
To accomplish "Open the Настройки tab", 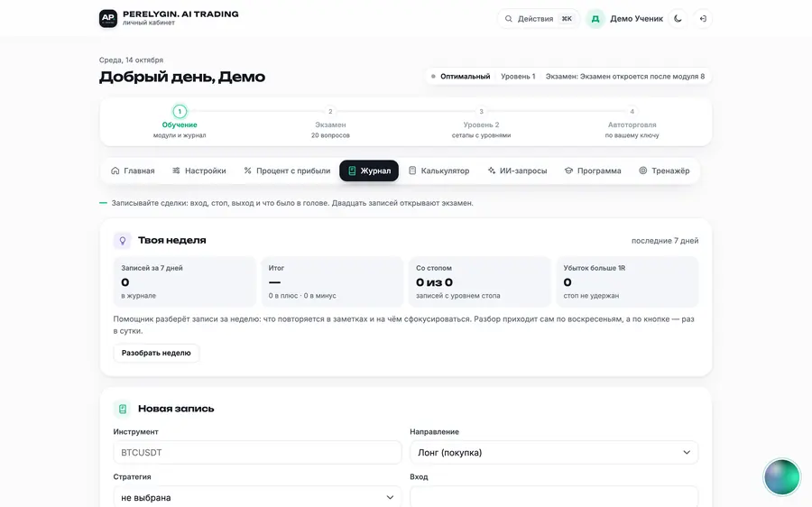I will click(x=198, y=171).
